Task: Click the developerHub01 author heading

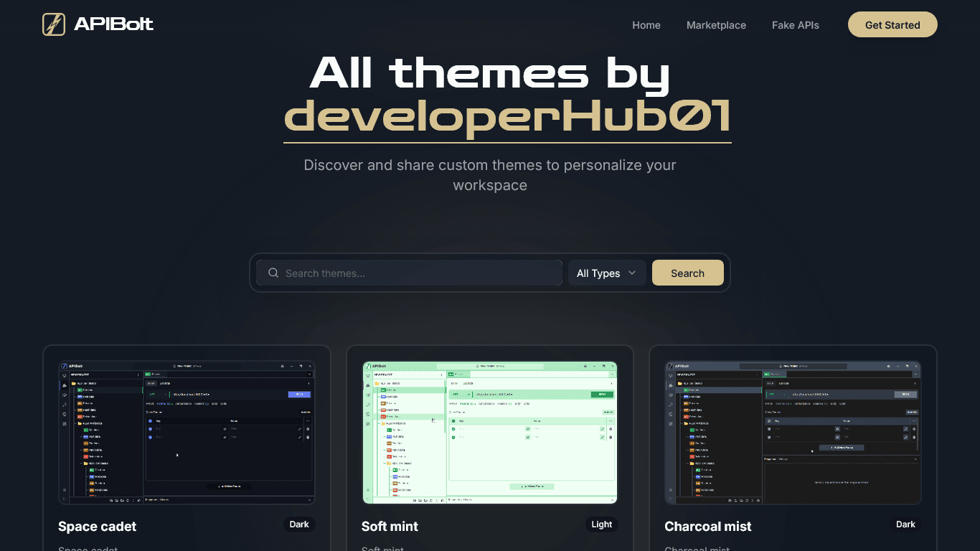Action: pos(507,116)
